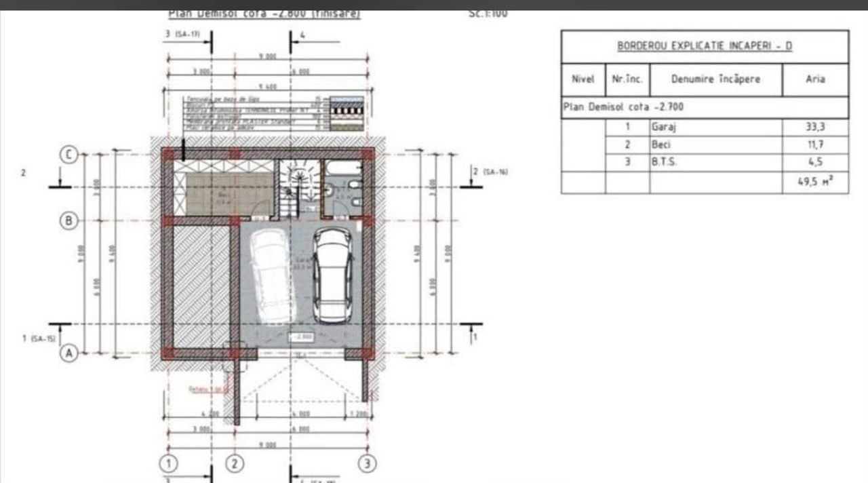Click the '33,3' area value

815,127
